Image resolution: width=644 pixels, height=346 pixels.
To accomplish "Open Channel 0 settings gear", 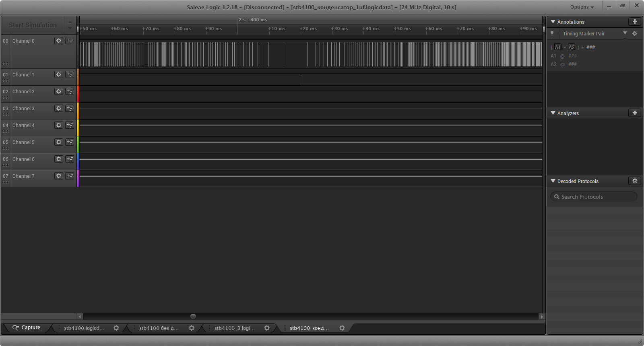I will (59, 41).
